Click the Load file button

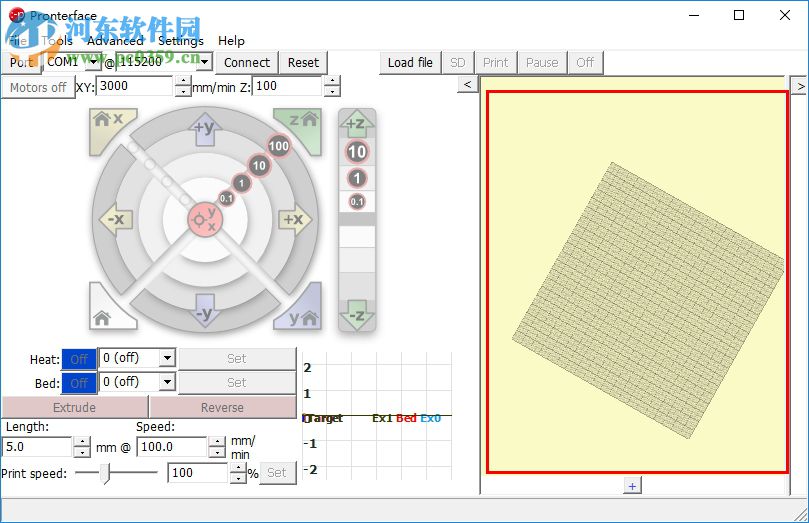(410, 62)
